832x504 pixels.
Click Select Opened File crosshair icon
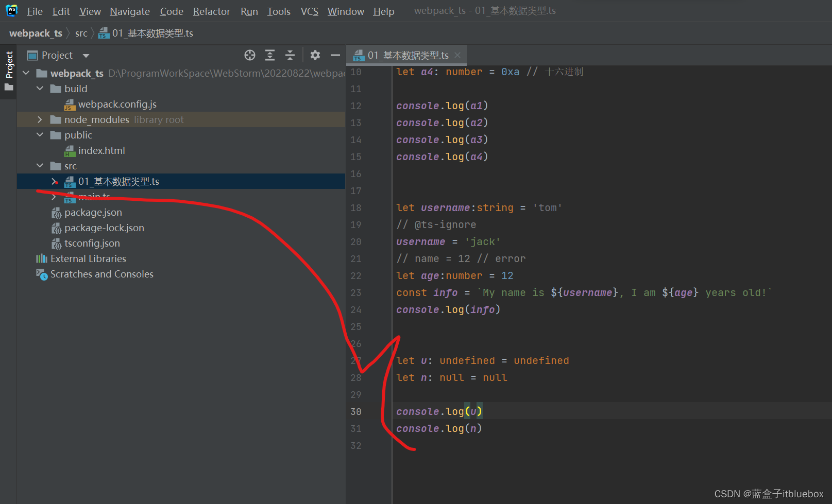click(x=250, y=55)
